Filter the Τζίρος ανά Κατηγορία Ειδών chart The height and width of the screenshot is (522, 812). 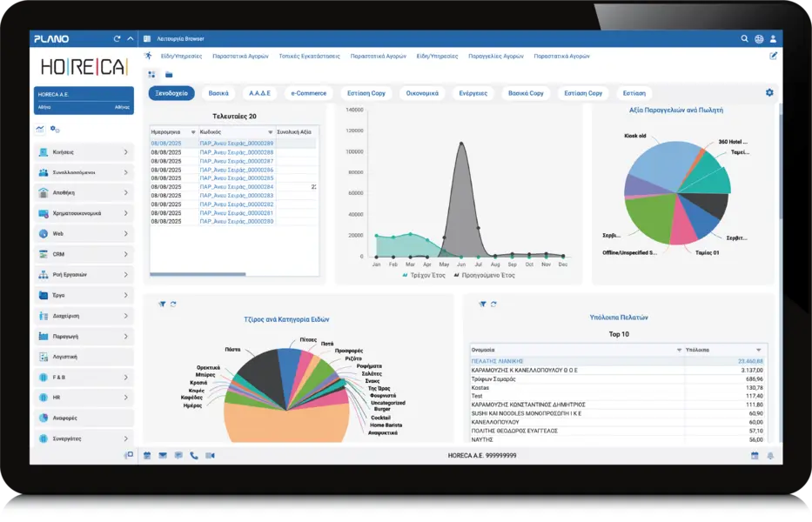[x=162, y=304]
